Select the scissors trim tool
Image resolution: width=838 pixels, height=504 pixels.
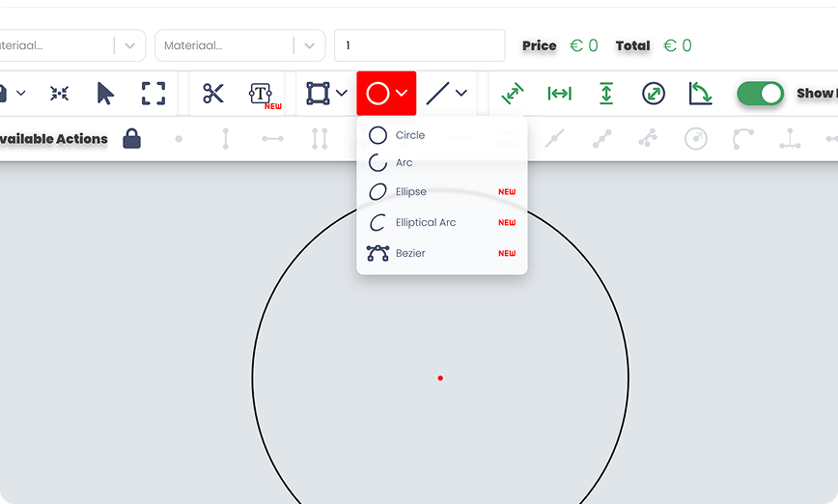213,94
